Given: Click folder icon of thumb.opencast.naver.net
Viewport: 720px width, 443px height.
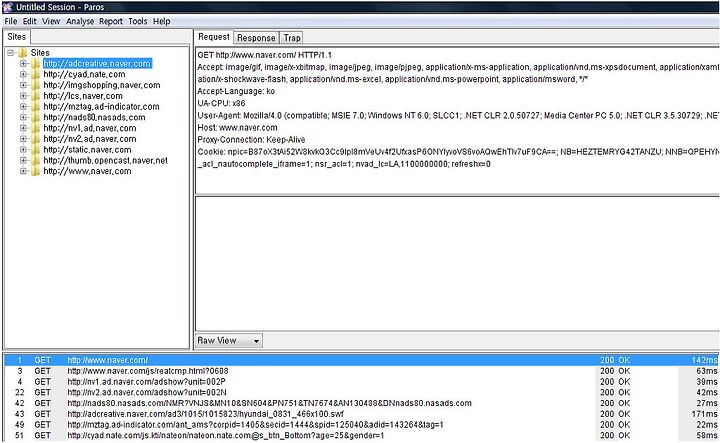Looking at the screenshot, I should coord(35,160).
